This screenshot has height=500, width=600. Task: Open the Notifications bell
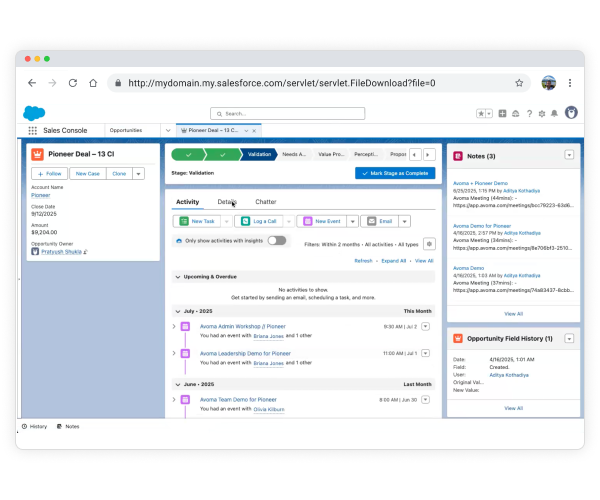tap(554, 114)
